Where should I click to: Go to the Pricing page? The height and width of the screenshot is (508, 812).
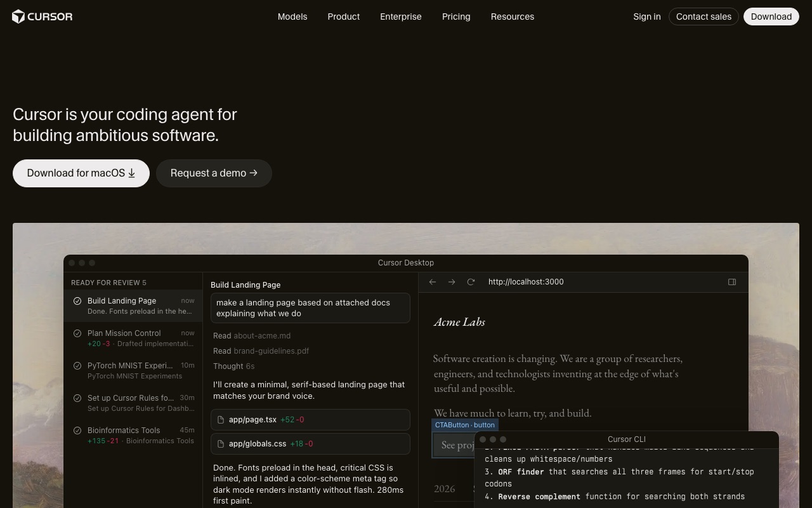[x=456, y=17]
